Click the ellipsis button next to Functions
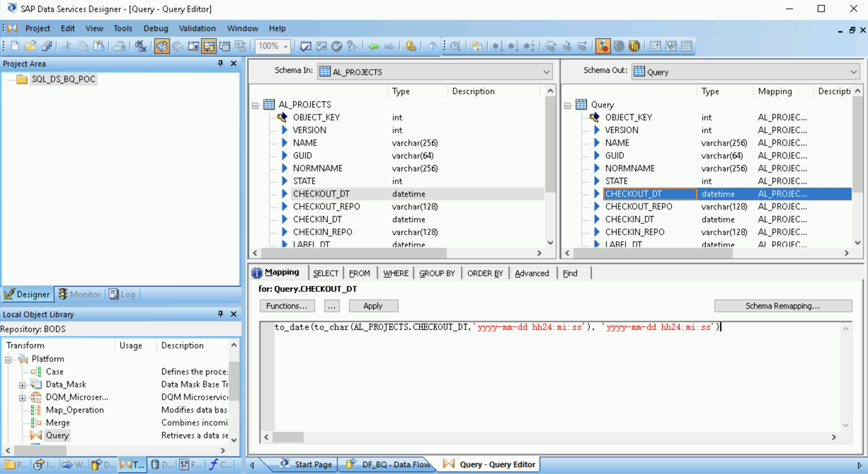Image resolution: width=868 pixels, height=474 pixels. point(331,305)
